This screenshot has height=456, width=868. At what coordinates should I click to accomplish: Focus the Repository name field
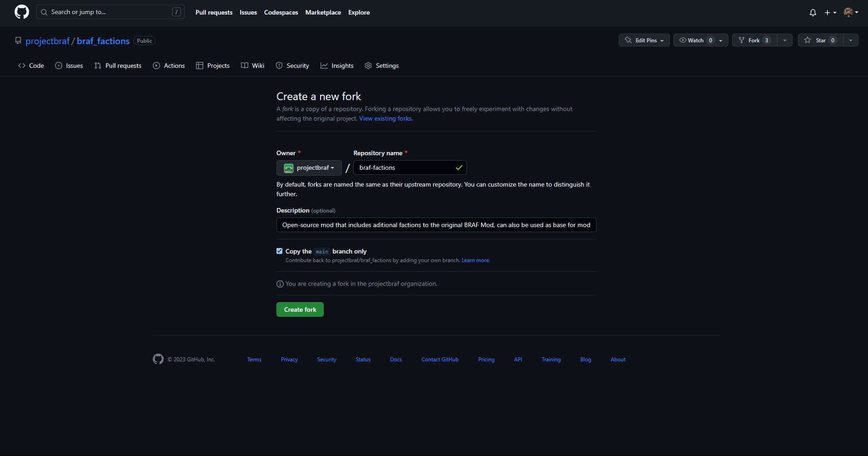pos(410,167)
